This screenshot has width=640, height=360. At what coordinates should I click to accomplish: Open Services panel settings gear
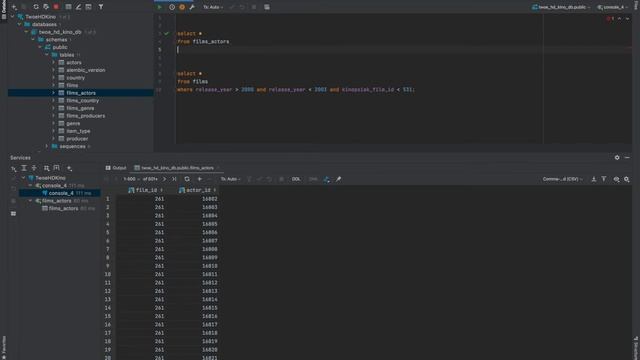[617, 158]
